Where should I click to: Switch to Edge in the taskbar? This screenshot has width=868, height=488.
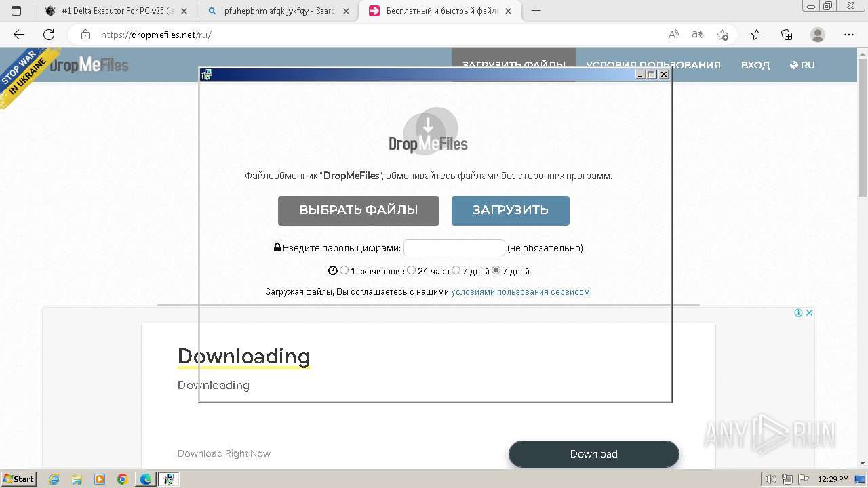146,479
